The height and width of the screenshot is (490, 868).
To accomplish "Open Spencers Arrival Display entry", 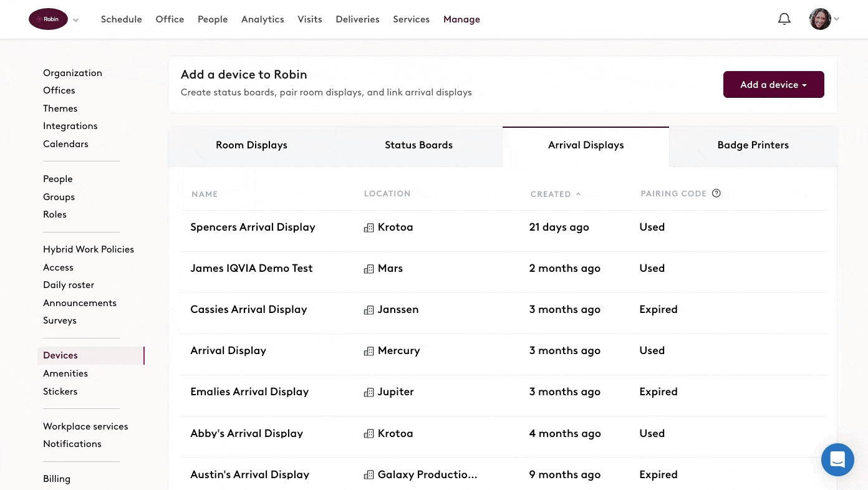I will pos(253,228).
